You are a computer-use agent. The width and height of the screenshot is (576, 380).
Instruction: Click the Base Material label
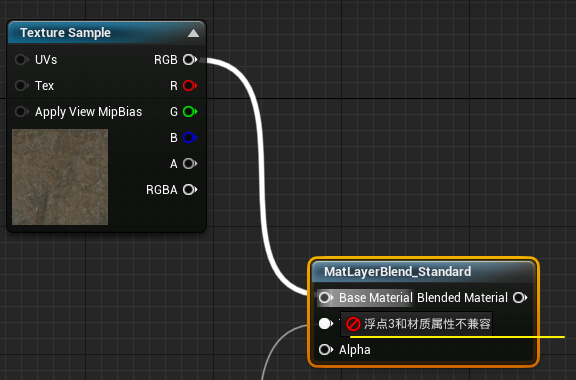(x=376, y=297)
